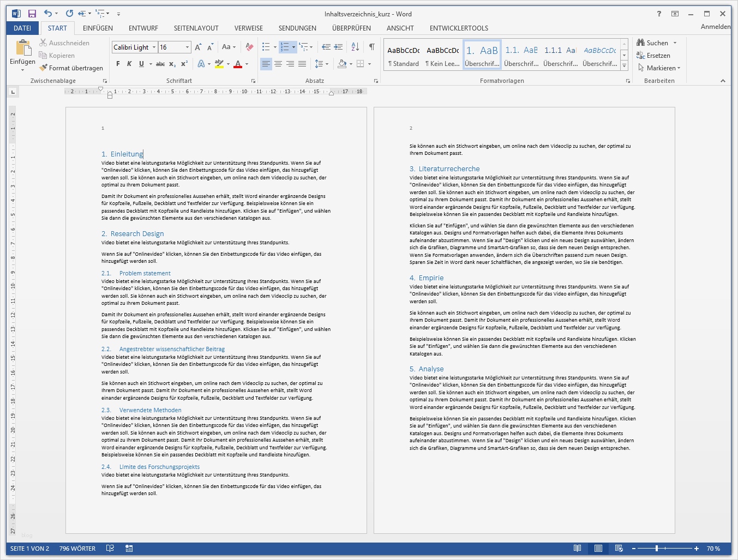Viewport: 738px width, 560px height.
Task: Expand the font color dropdown arrow
Action: point(245,64)
